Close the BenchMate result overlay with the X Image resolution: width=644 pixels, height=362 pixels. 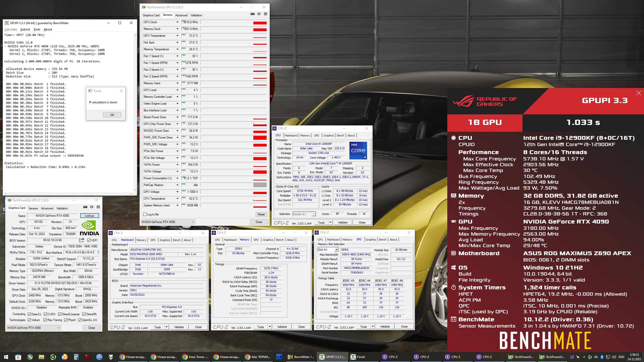(x=638, y=93)
